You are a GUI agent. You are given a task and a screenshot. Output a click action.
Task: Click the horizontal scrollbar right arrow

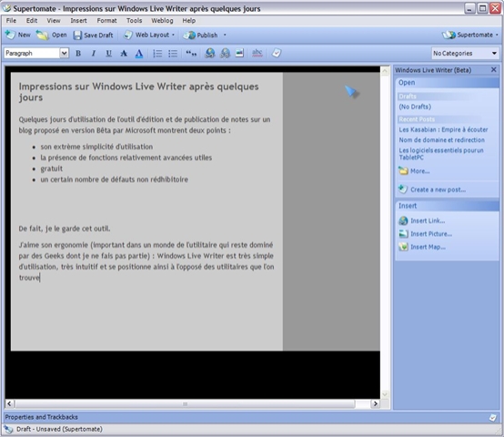point(375,404)
